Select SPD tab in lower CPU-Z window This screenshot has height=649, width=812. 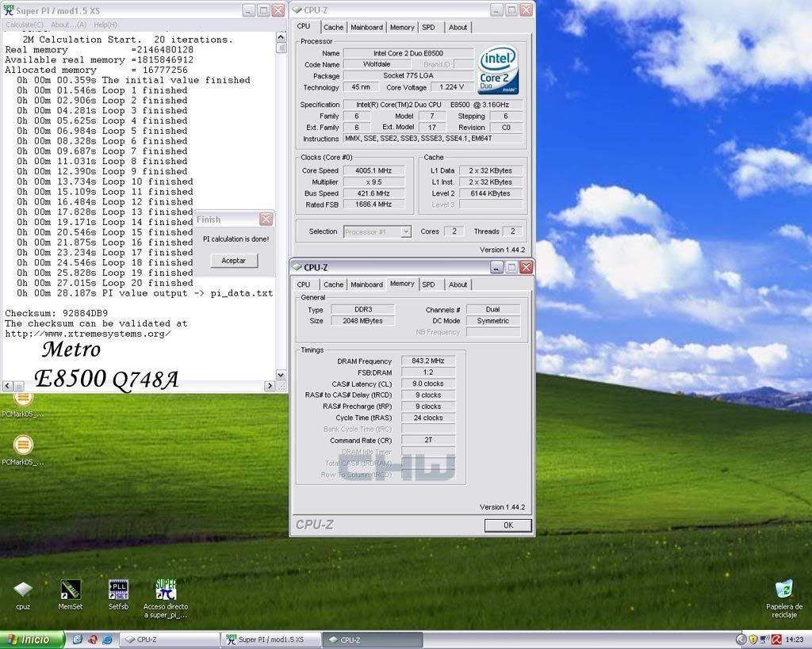pos(428,284)
